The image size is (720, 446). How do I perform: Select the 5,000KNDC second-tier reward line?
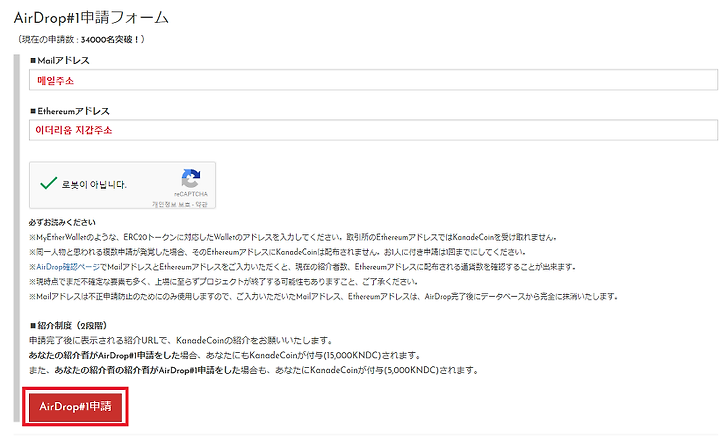(254, 370)
